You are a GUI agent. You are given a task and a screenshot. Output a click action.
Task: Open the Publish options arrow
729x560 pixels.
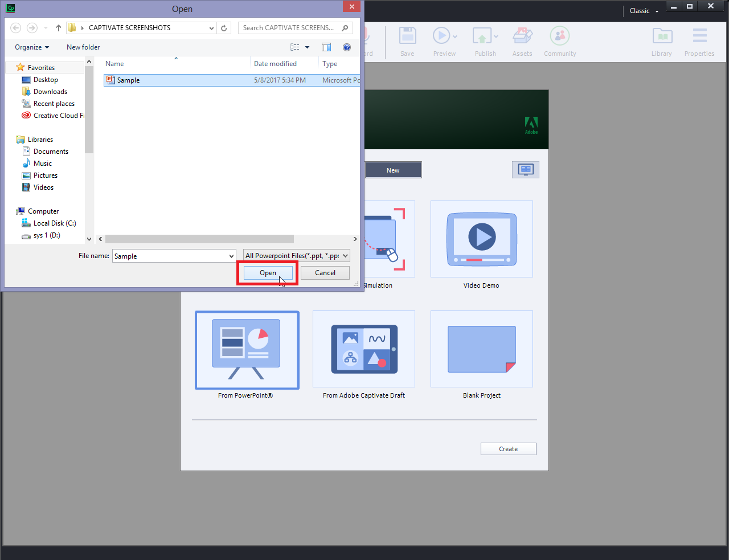pos(496,36)
